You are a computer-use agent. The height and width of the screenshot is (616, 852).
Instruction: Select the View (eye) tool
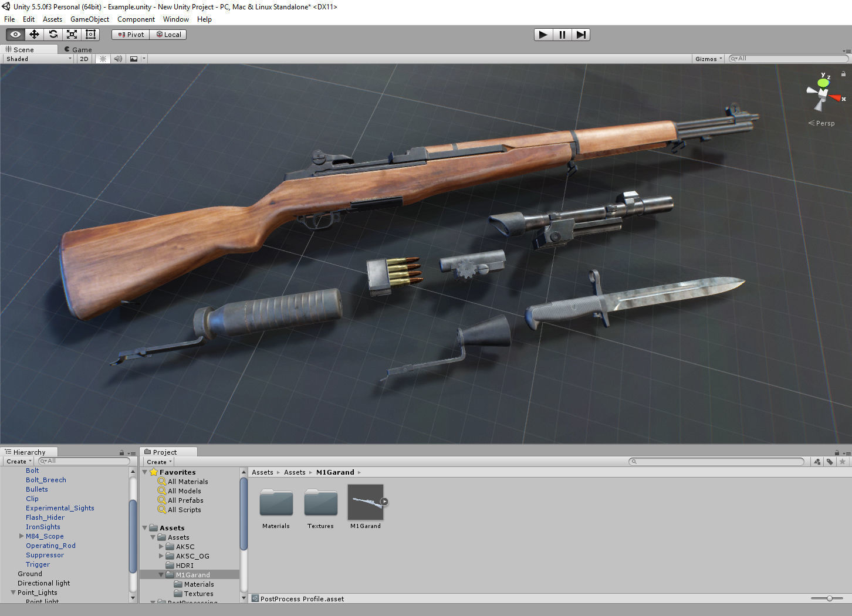point(16,35)
